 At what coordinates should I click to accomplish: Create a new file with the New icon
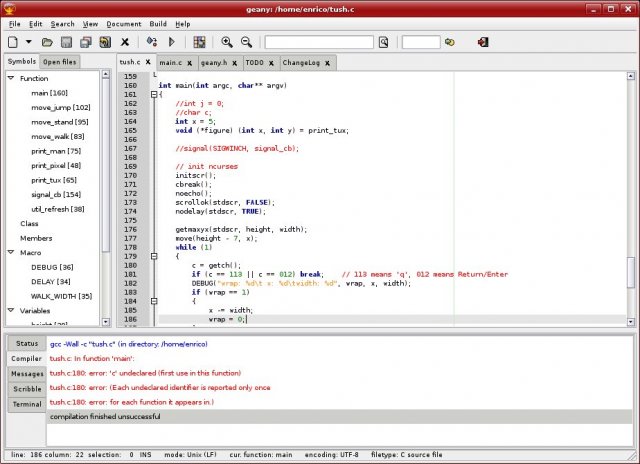point(13,42)
